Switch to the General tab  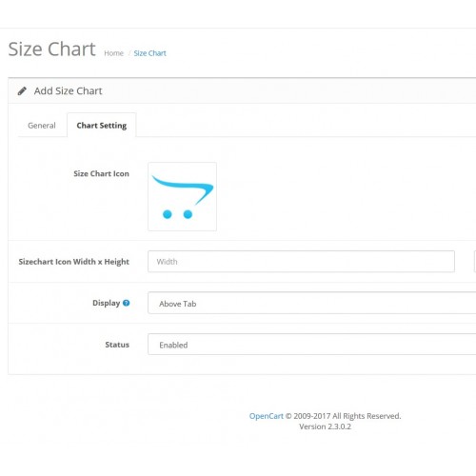[x=42, y=126]
